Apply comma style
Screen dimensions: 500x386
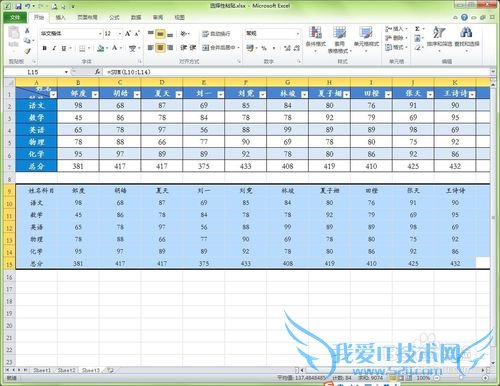[274, 48]
